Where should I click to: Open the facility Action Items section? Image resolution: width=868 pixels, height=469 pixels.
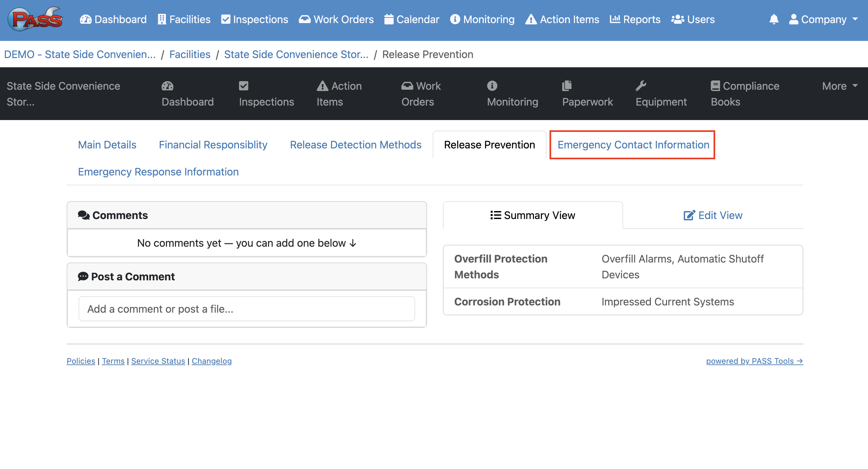click(339, 94)
